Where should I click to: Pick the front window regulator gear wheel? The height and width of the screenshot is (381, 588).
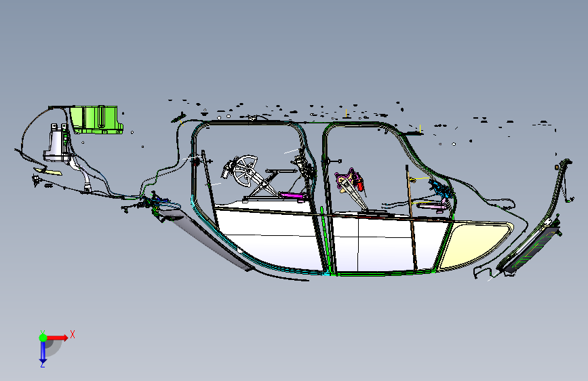coord(246,171)
